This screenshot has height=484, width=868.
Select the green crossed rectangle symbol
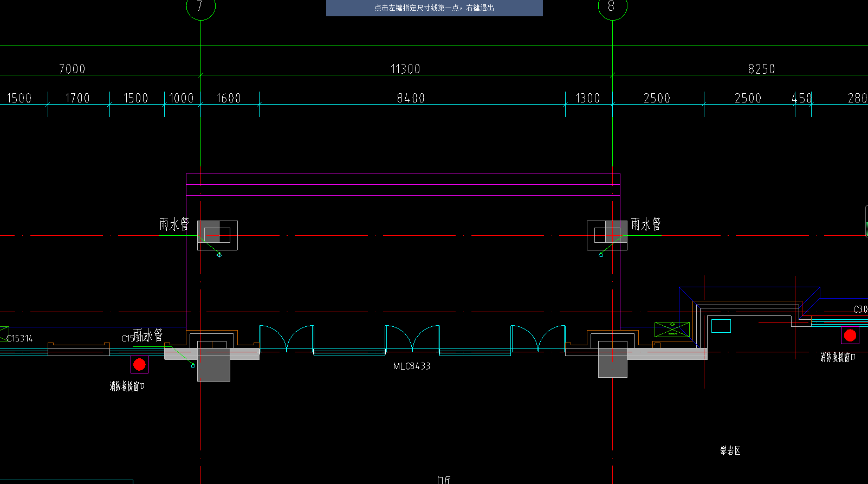point(672,330)
